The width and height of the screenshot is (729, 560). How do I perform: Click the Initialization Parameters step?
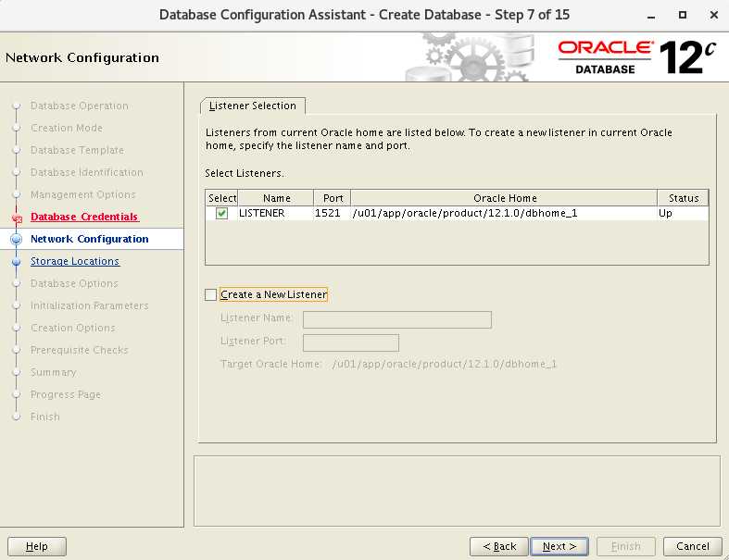(x=90, y=305)
